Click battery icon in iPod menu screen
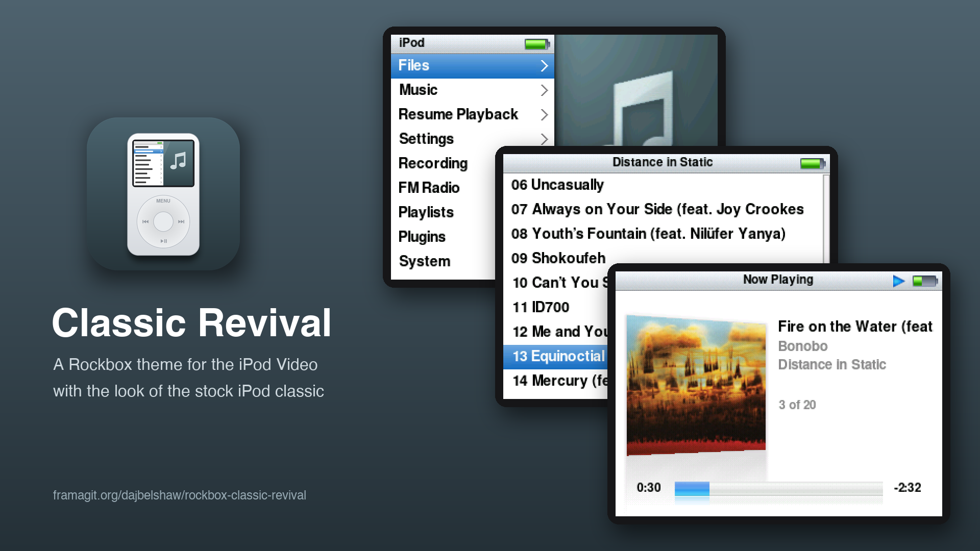The height and width of the screenshot is (551, 980). (537, 44)
